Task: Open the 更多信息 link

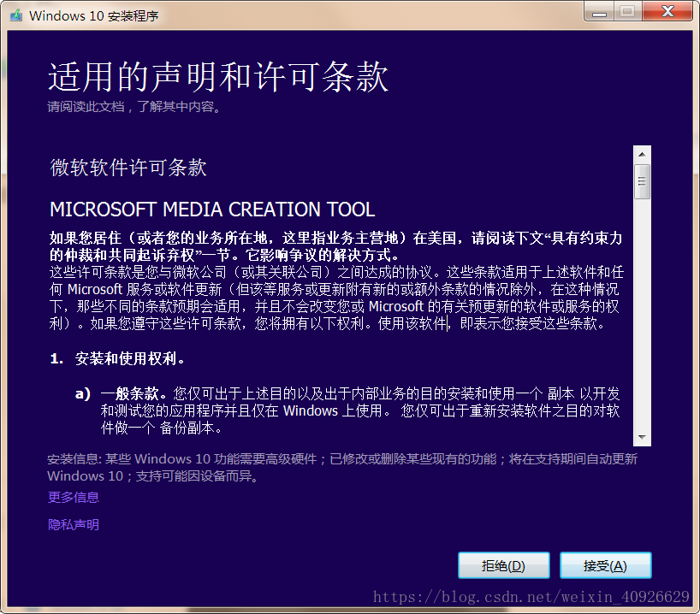Action: pos(74,497)
